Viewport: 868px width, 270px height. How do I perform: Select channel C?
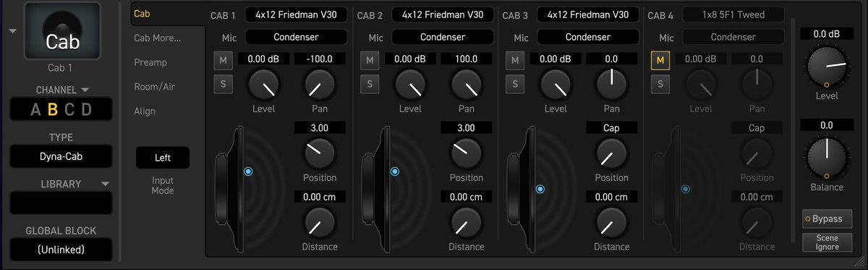[69, 110]
